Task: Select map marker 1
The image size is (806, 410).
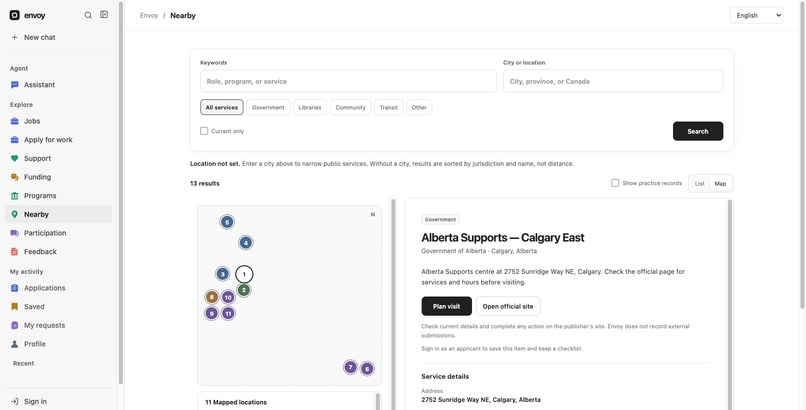Action: point(244,274)
